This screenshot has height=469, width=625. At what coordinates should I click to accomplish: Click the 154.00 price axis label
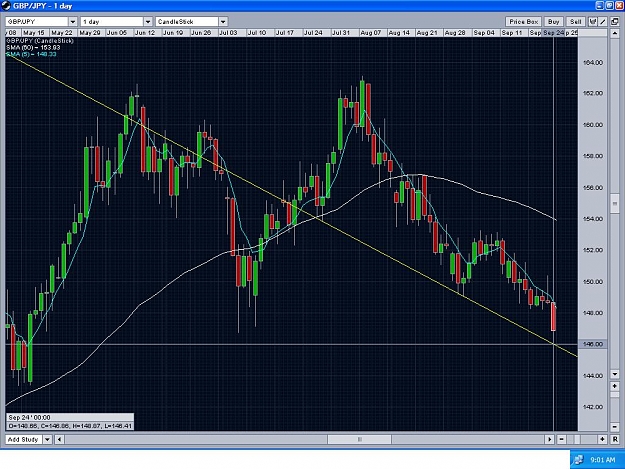pos(593,219)
